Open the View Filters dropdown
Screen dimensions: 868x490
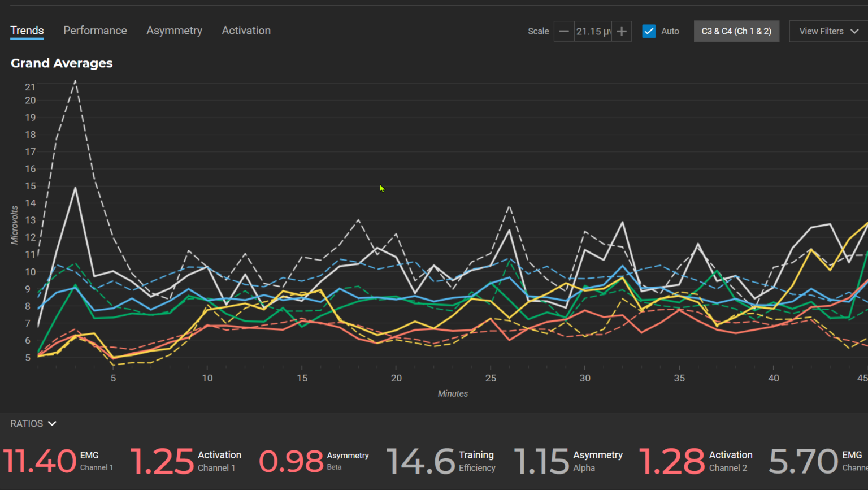[x=828, y=32]
